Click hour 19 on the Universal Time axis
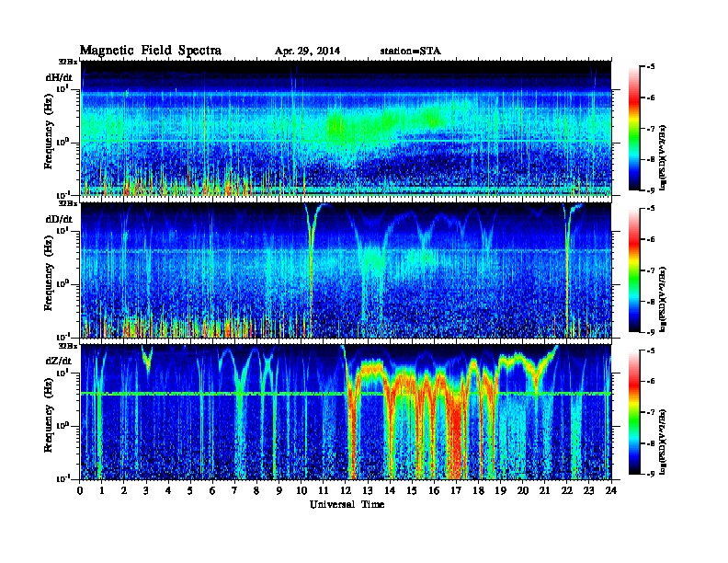The height and width of the screenshot is (563, 728). coord(500,490)
